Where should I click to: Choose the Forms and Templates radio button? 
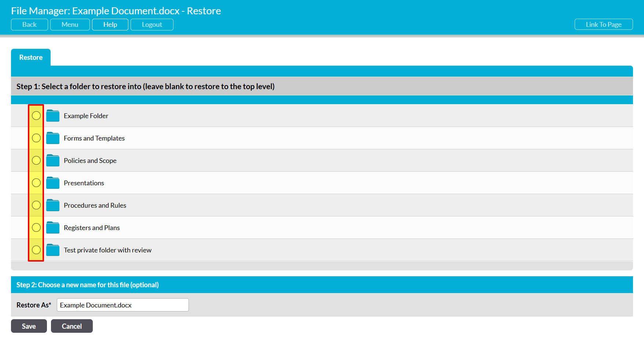click(36, 138)
